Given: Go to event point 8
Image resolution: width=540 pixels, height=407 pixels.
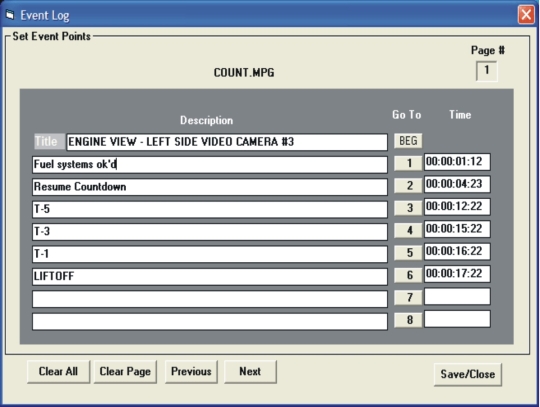Looking at the screenshot, I should [x=408, y=320].
